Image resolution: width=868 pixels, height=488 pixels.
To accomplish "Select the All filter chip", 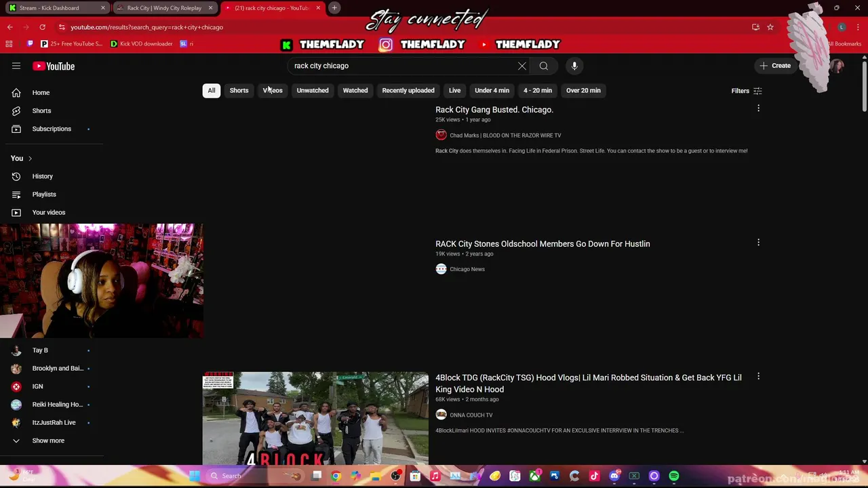I will (x=212, y=90).
